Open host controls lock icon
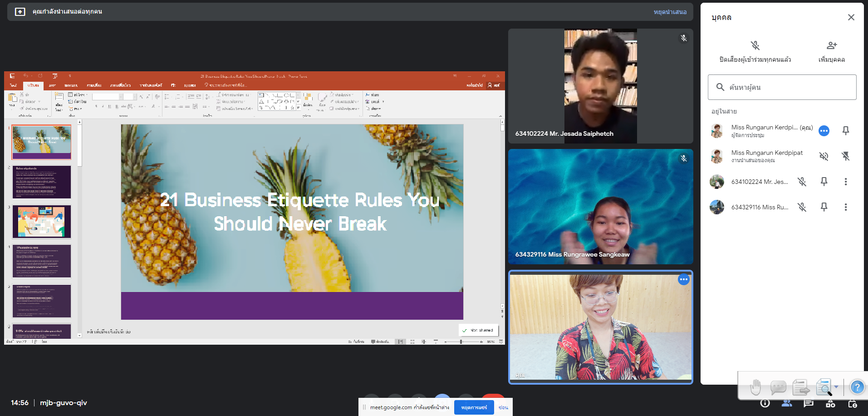 tap(852, 403)
